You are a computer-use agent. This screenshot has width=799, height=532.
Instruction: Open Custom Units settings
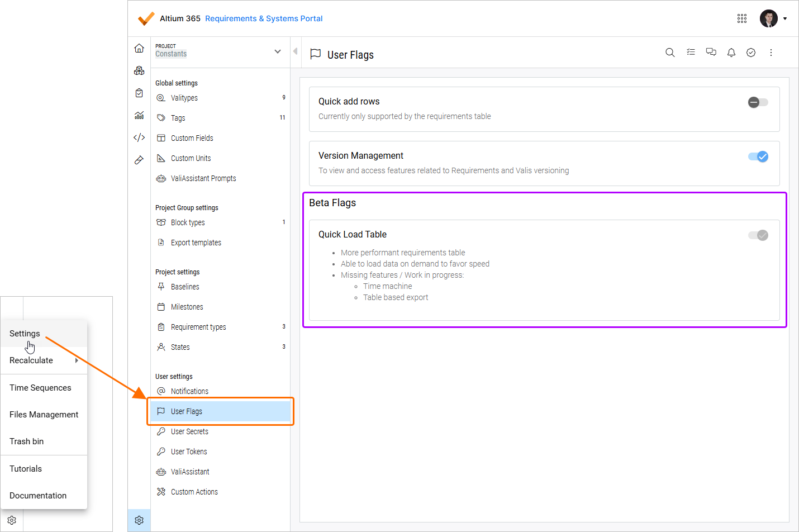tap(220, 158)
